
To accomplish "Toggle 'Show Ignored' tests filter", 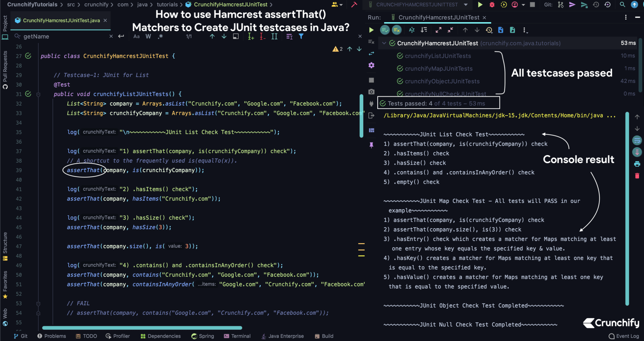I will pos(397,30).
